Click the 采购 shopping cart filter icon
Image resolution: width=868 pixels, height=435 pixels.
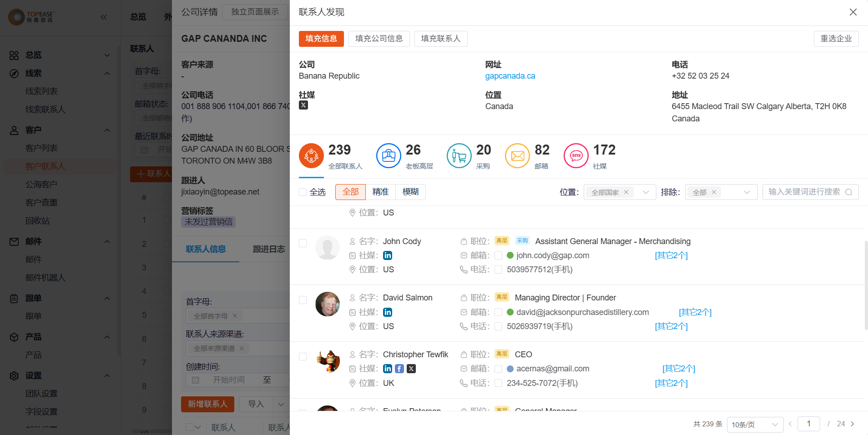[459, 156]
